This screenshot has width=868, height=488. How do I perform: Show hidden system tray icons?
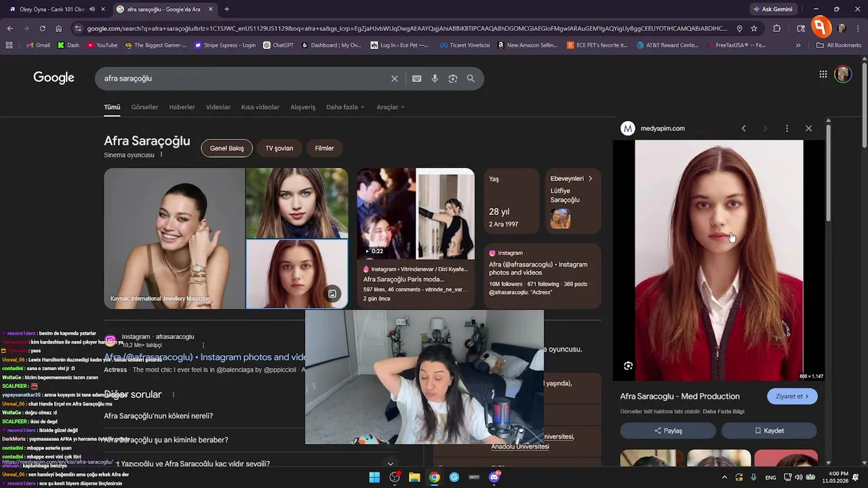tap(724, 477)
